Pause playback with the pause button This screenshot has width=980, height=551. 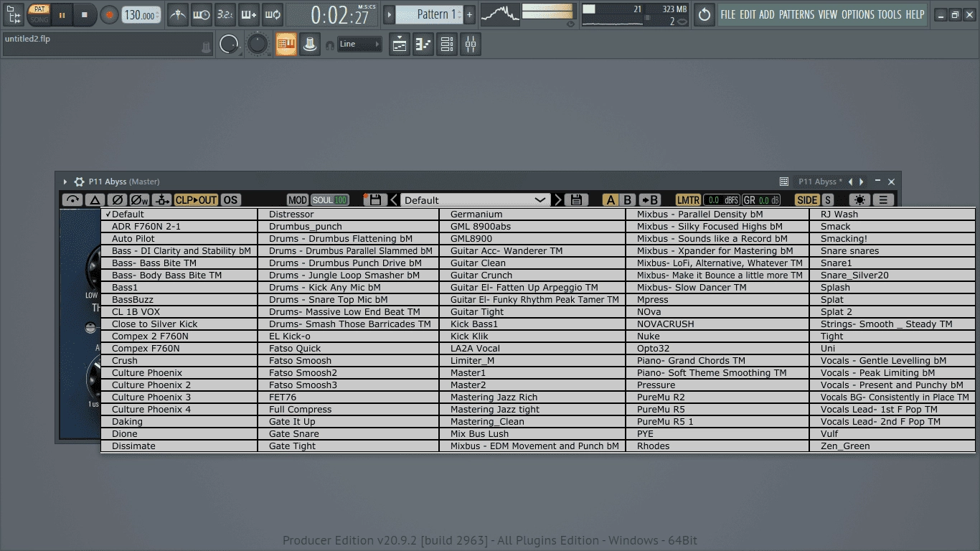pos(62,14)
